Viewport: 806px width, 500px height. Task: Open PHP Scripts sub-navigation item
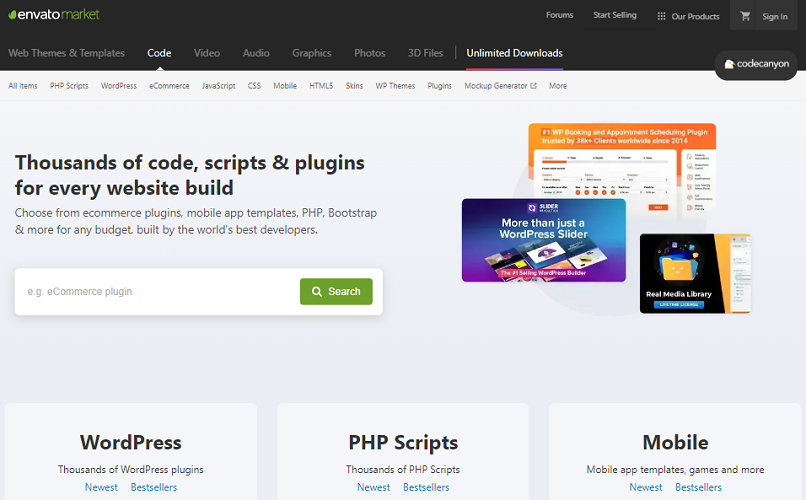pos(69,86)
